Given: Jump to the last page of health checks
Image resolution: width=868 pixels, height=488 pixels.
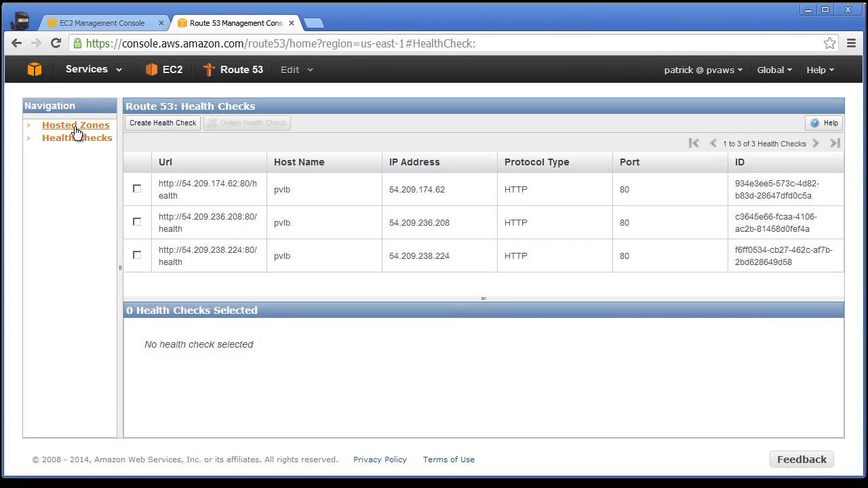Looking at the screenshot, I should click(835, 143).
